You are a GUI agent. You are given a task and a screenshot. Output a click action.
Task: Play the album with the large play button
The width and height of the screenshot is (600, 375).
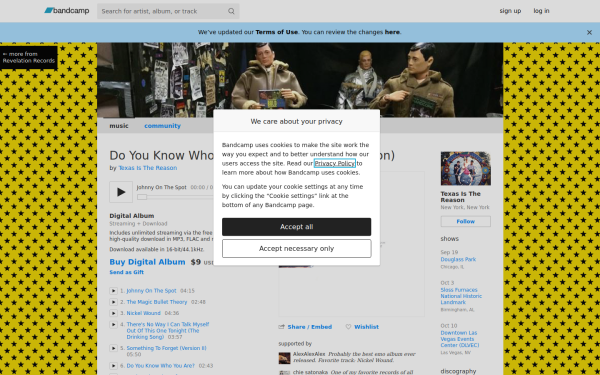pyautogui.click(x=121, y=192)
